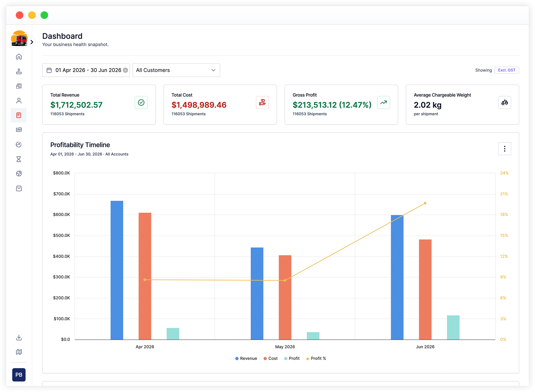Open the shopping bag icon in sidebar

point(19,189)
